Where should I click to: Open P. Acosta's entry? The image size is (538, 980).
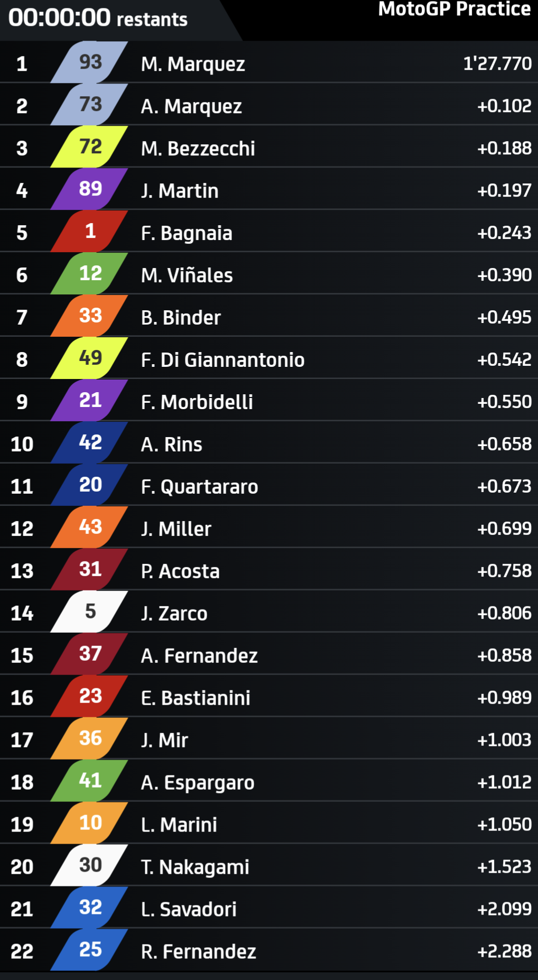click(269, 570)
